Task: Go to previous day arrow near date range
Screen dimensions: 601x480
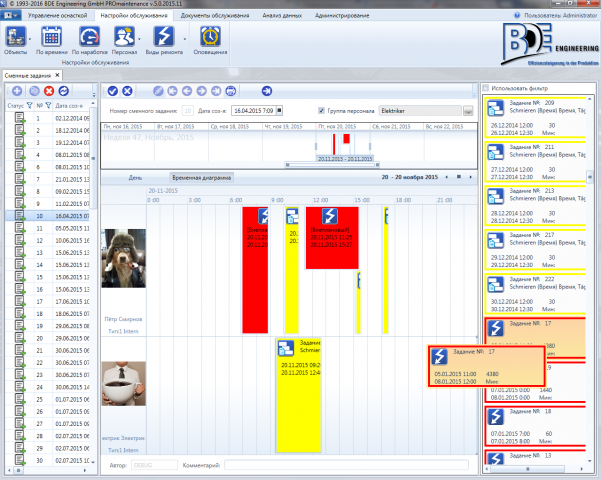Action: coord(447,177)
